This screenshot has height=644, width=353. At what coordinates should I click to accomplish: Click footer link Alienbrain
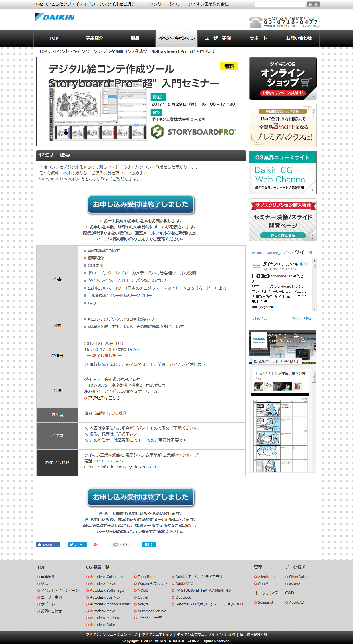[x=266, y=577]
